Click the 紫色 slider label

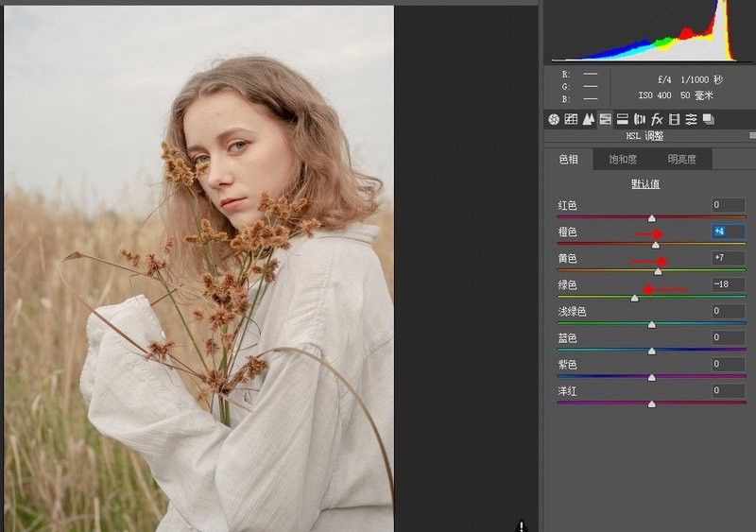(568, 365)
